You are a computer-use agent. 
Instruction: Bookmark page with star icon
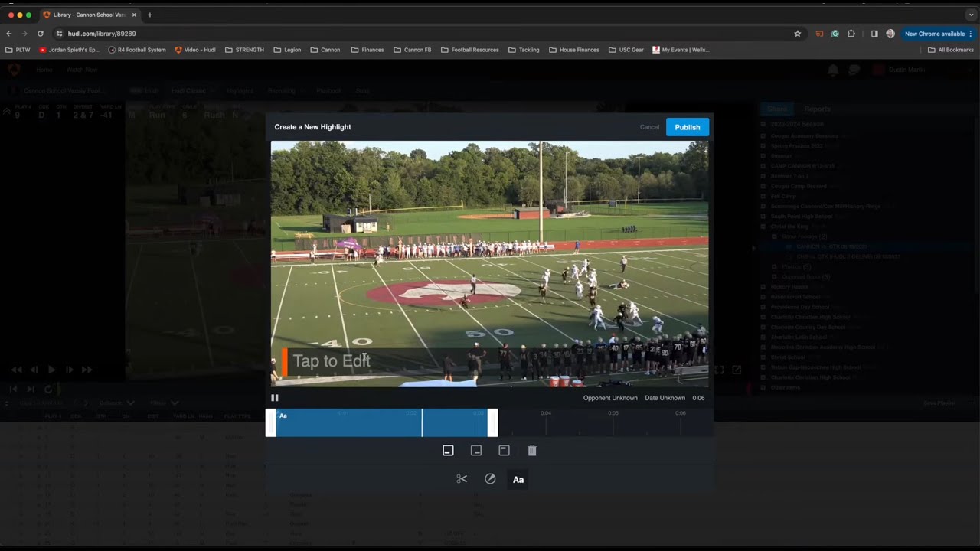[x=797, y=34]
